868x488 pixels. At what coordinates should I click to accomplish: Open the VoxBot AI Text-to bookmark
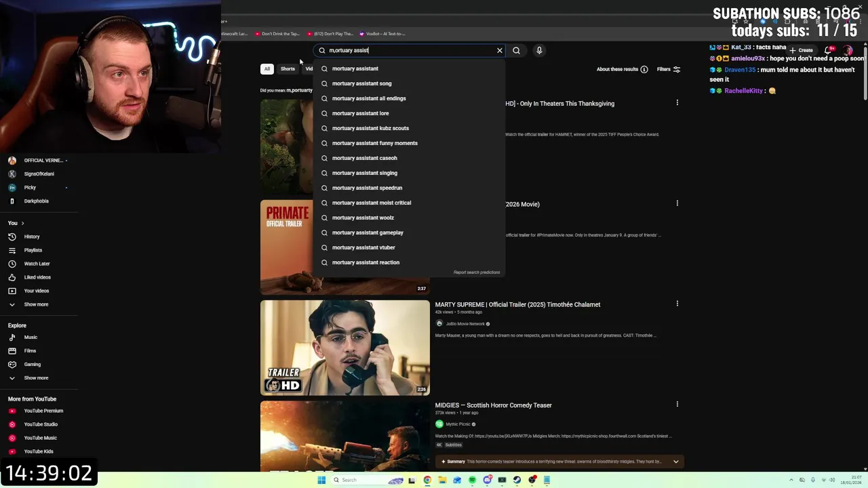[382, 34]
